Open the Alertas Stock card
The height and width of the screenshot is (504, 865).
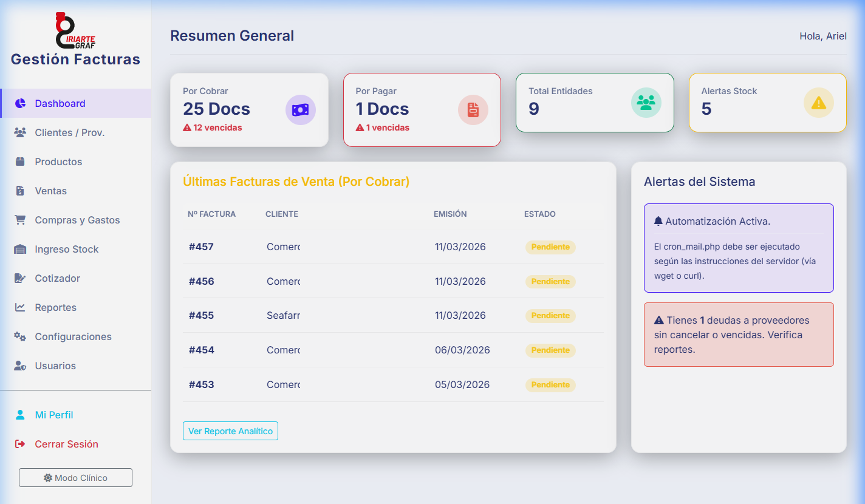(x=768, y=103)
